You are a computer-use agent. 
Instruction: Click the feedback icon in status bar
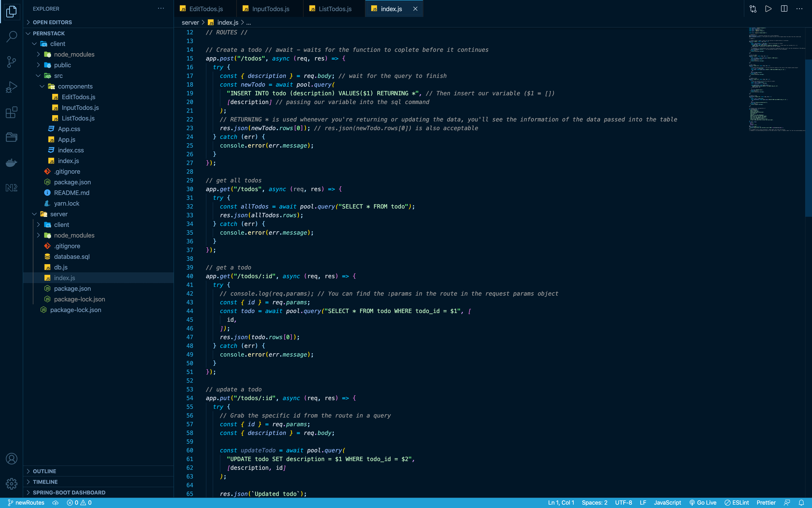click(787, 503)
